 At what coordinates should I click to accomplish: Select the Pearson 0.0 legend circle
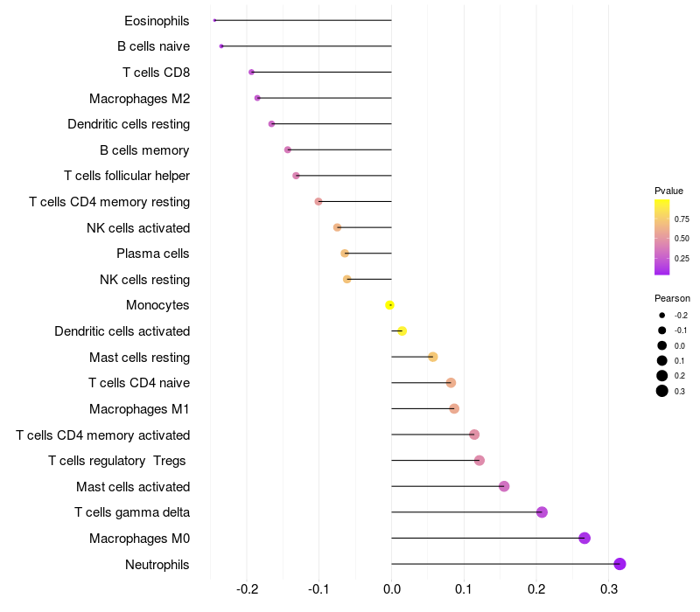(x=662, y=345)
